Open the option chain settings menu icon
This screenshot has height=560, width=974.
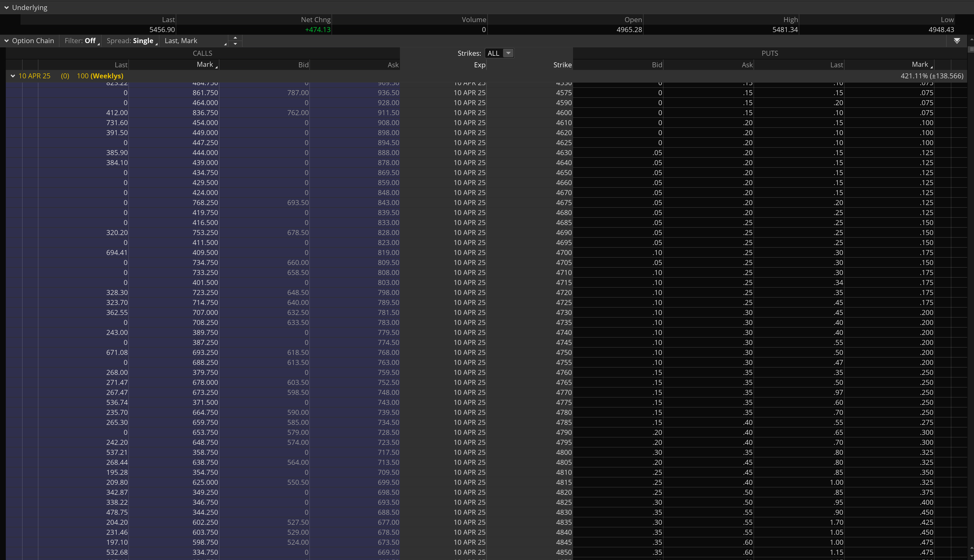pos(957,41)
